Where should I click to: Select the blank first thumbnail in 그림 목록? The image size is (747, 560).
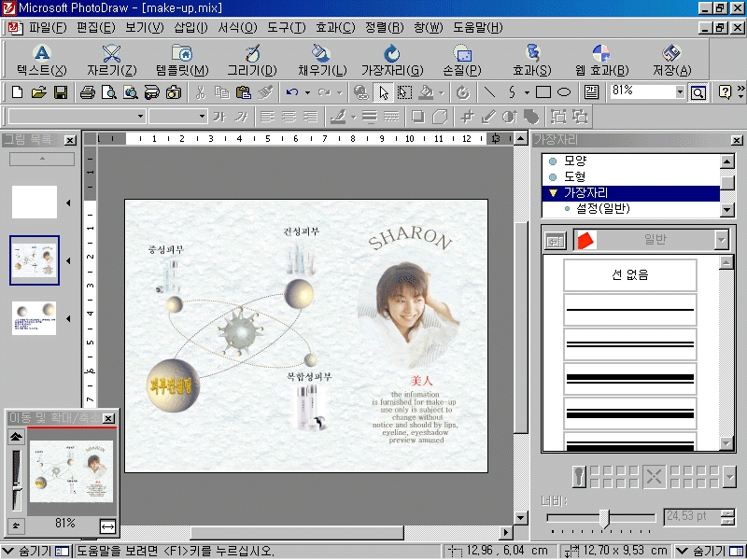[x=35, y=202]
